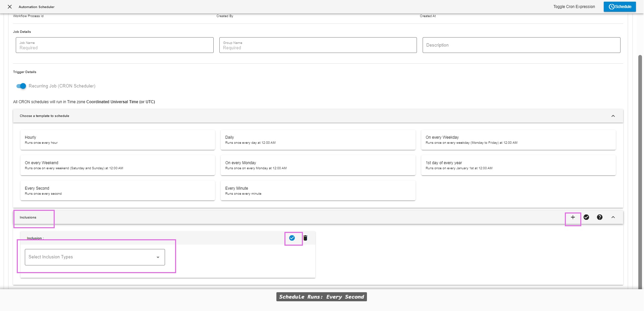
Task: Select the Every Minute template
Action: pos(318,191)
